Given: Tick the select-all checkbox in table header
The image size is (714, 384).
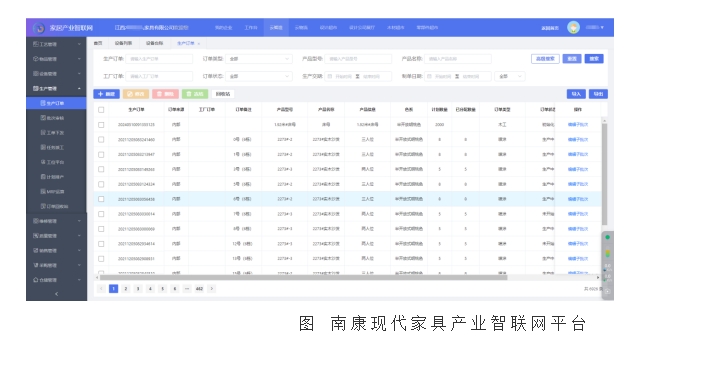Looking at the screenshot, I should tap(101, 110).
